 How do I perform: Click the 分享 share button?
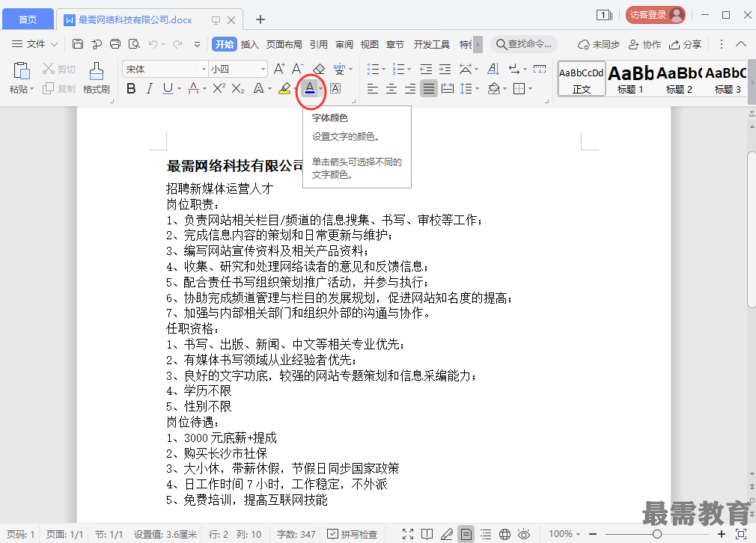(685, 44)
